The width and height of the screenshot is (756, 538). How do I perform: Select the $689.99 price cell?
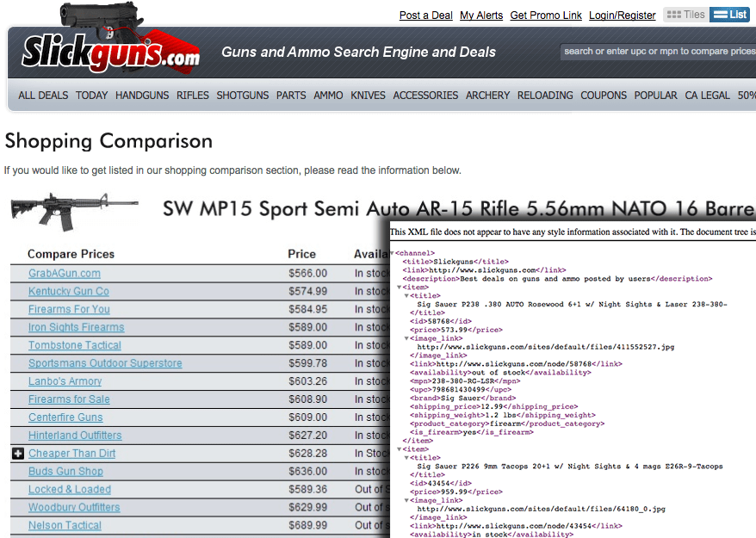click(307, 525)
